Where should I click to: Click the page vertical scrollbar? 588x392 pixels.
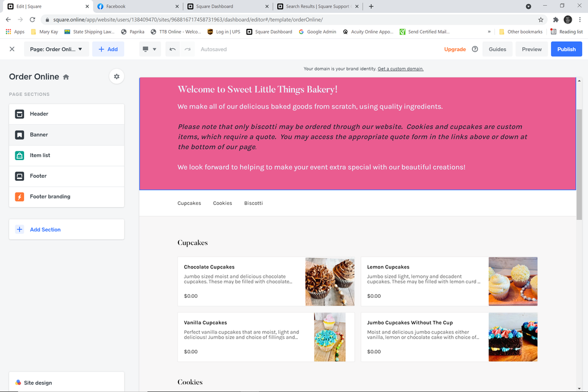579,164
